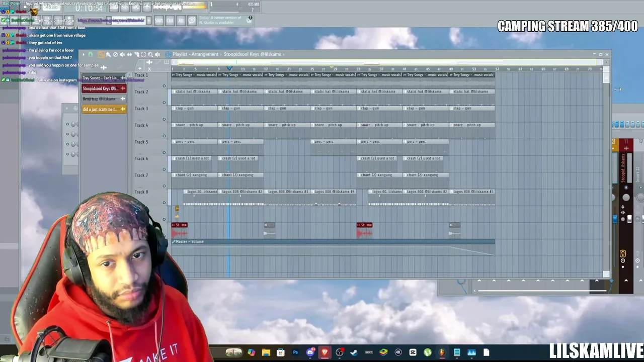
Task: Toggle mute on Track 3
Action: point(164,119)
